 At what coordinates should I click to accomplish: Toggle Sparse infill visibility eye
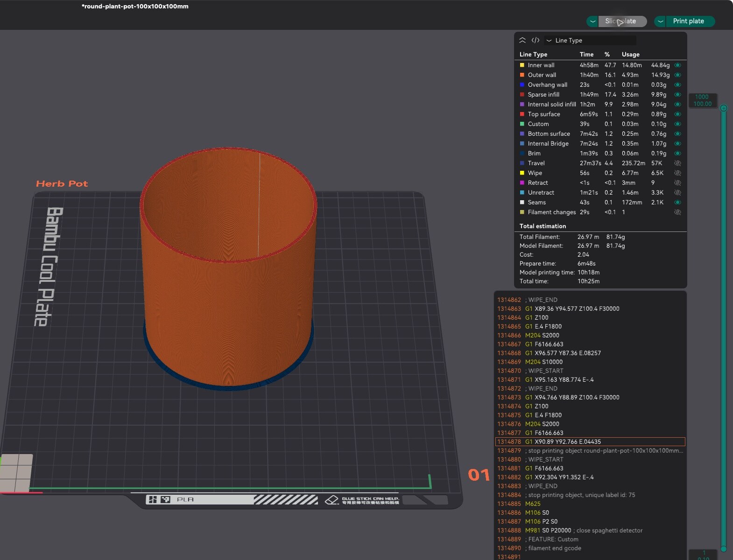[x=677, y=95]
